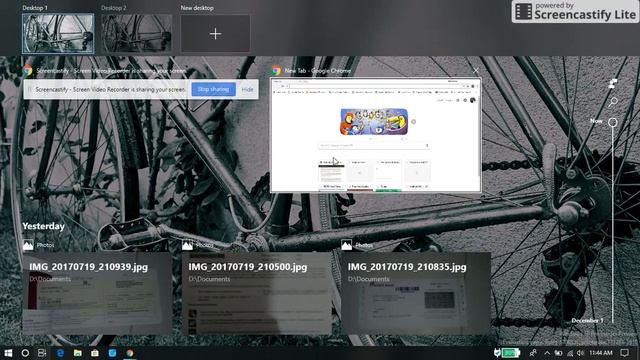Viewport: 640px width, 360px height.
Task: Open the network status tray icon
Action: [x=570, y=353]
